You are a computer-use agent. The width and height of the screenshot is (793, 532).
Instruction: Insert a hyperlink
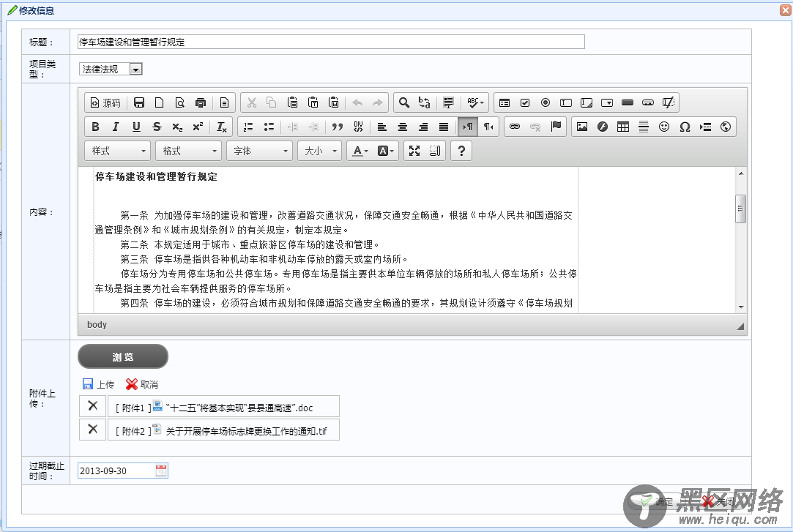pos(515,127)
